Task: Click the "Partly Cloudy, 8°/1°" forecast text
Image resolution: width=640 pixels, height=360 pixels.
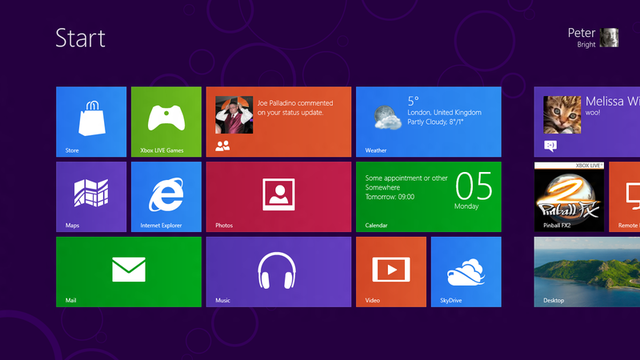Action: tap(435, 122)
